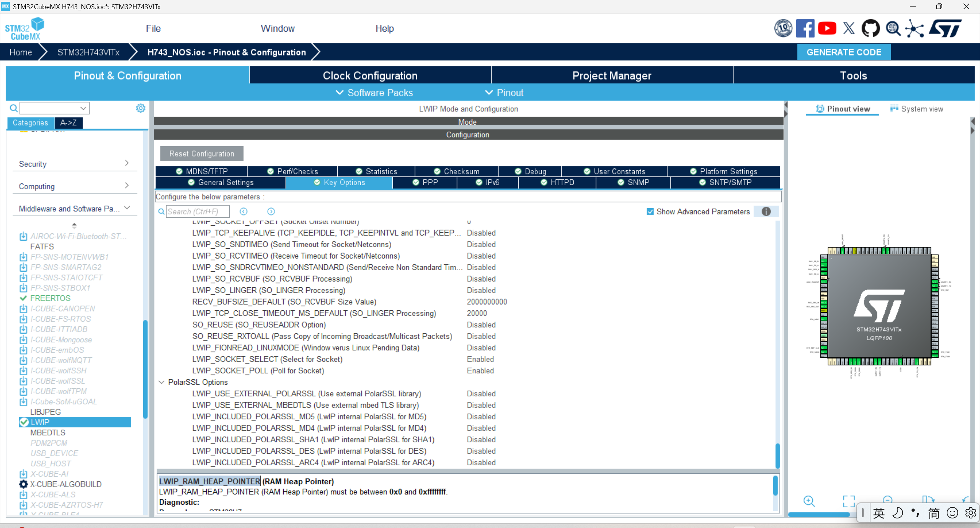
Task: Open the ST 10-year anniversary badge icon
Action: (x=783, y=29)
